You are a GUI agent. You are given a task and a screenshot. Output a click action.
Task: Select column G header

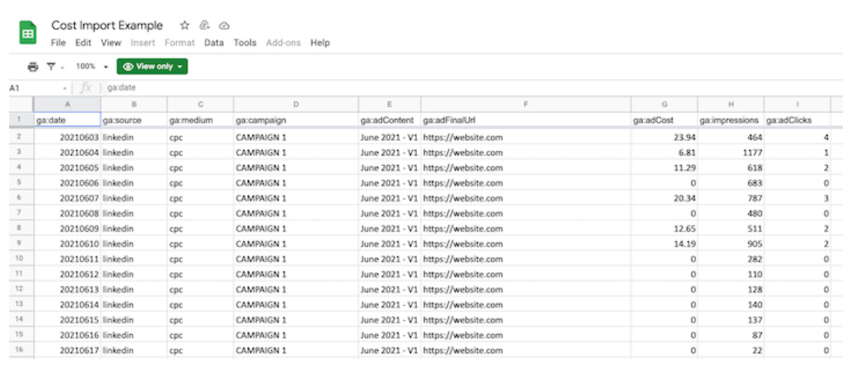coord(664,104)
